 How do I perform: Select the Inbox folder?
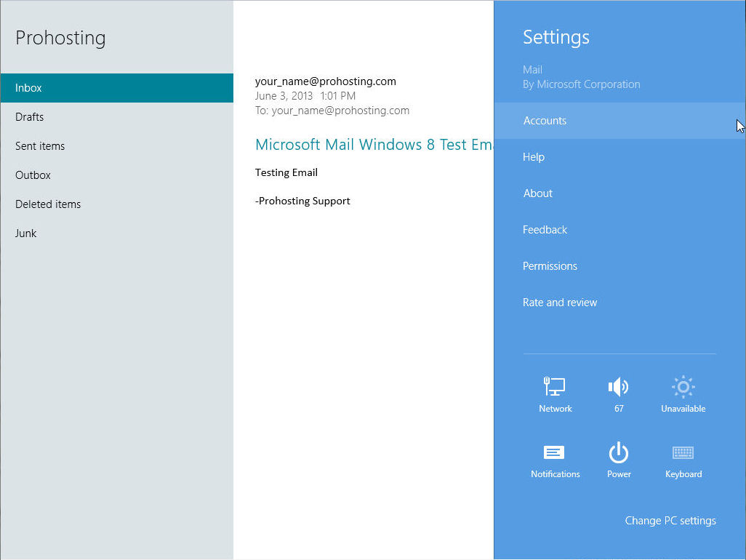click(x=116, y=88)
